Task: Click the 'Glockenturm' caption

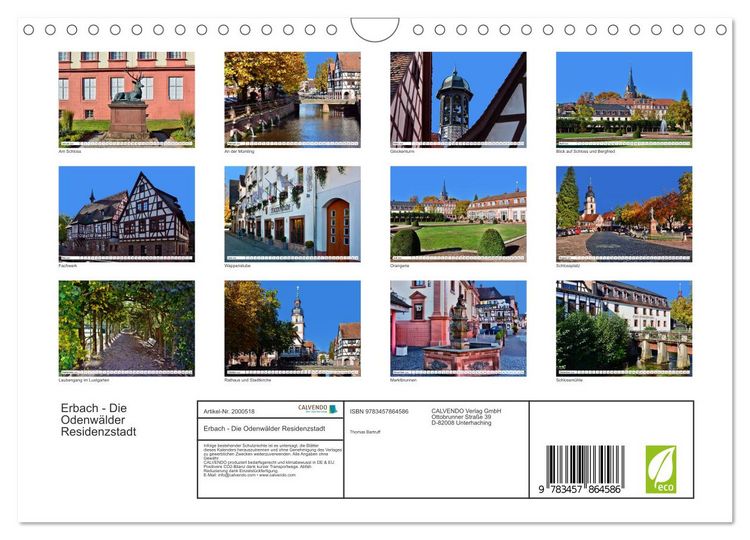Action: click(402, 152)
